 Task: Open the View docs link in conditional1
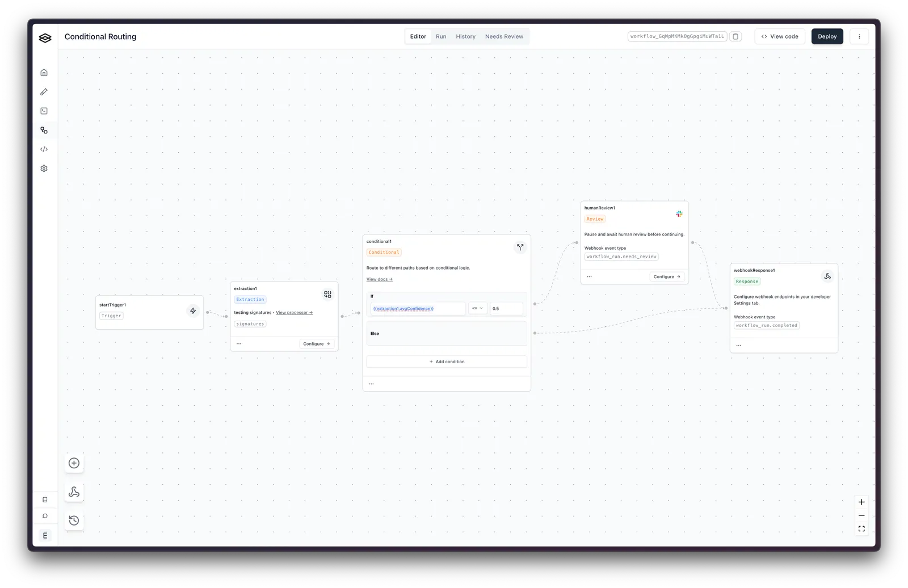click(x=380, y=279)
